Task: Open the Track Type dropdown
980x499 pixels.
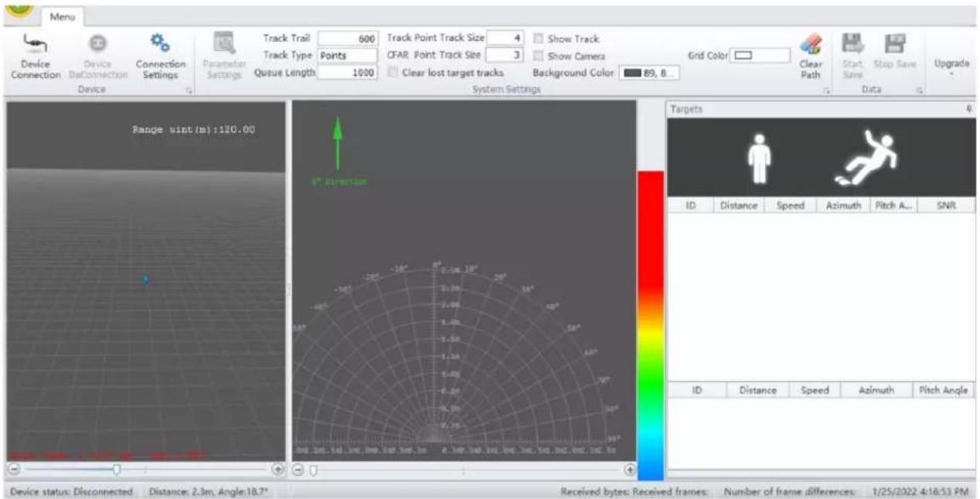Action: tap(348, 56)
